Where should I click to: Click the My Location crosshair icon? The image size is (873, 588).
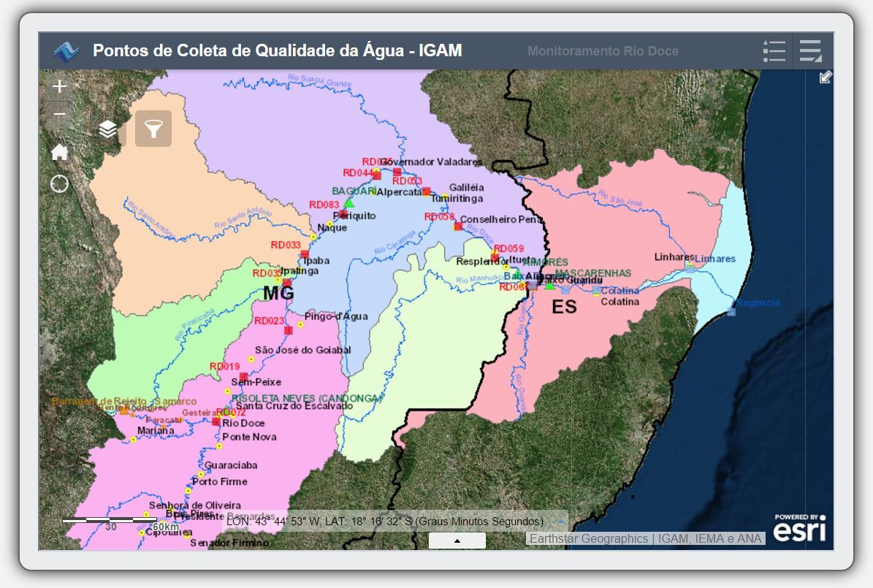59,184
